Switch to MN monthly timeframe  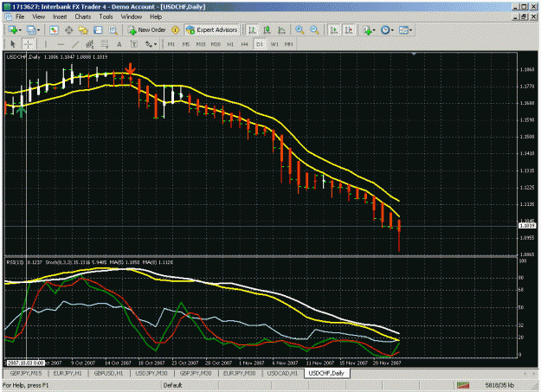(289, 44)
